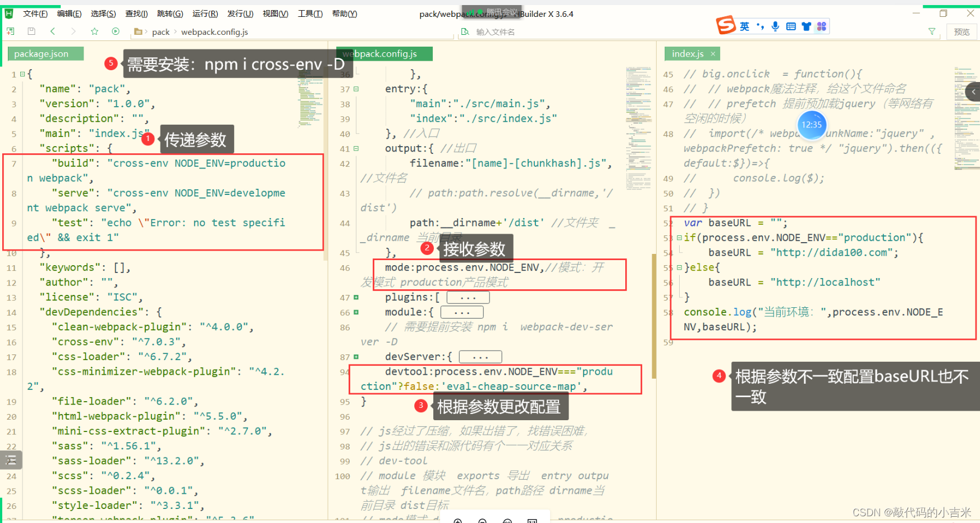The width and height of the screenshot is (980, 523).
Task: Open the 选择(S) menu
Action: 103,13
